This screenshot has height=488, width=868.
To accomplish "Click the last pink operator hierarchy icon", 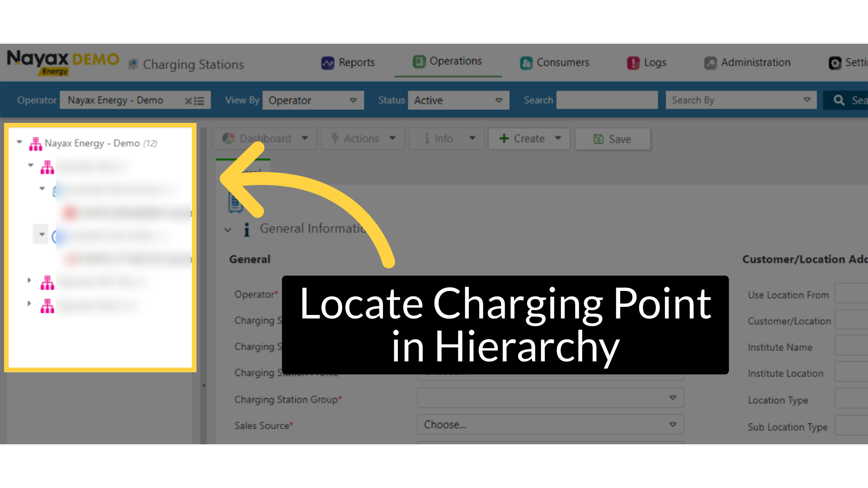I will [47, 306].
